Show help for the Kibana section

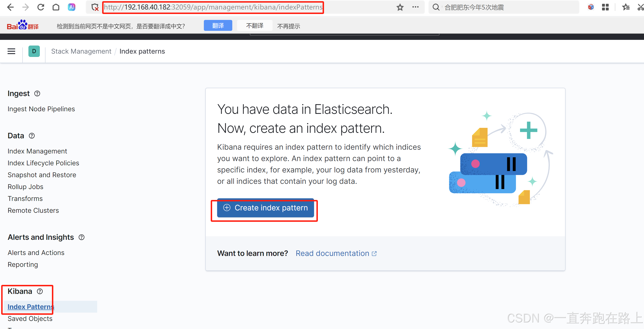pyautogui.click(x=40, y=292)
